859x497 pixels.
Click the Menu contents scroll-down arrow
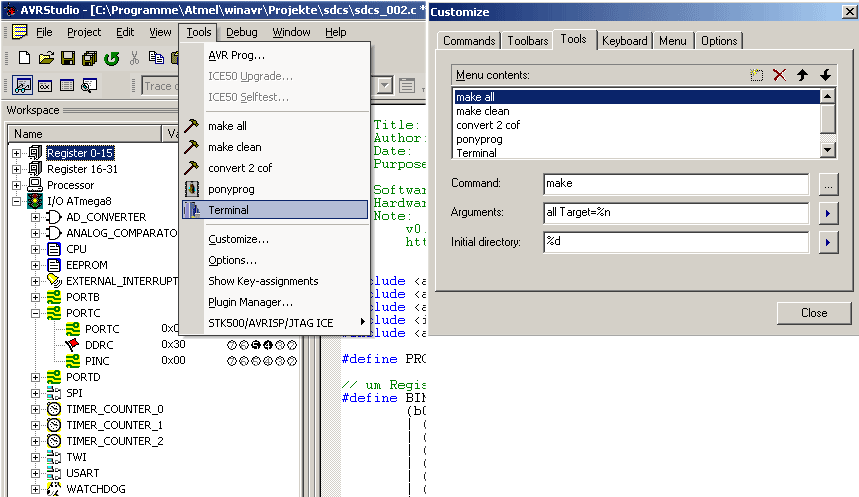click(828, 149)
